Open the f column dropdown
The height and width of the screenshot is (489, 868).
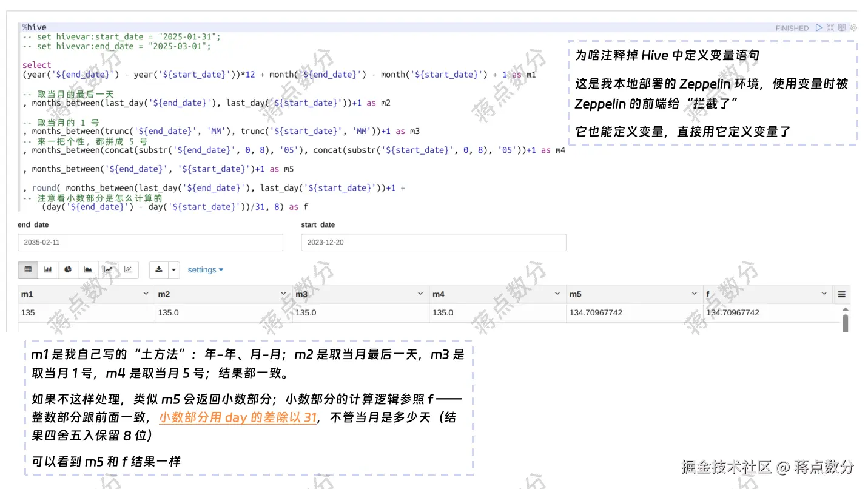click(824, 294)
